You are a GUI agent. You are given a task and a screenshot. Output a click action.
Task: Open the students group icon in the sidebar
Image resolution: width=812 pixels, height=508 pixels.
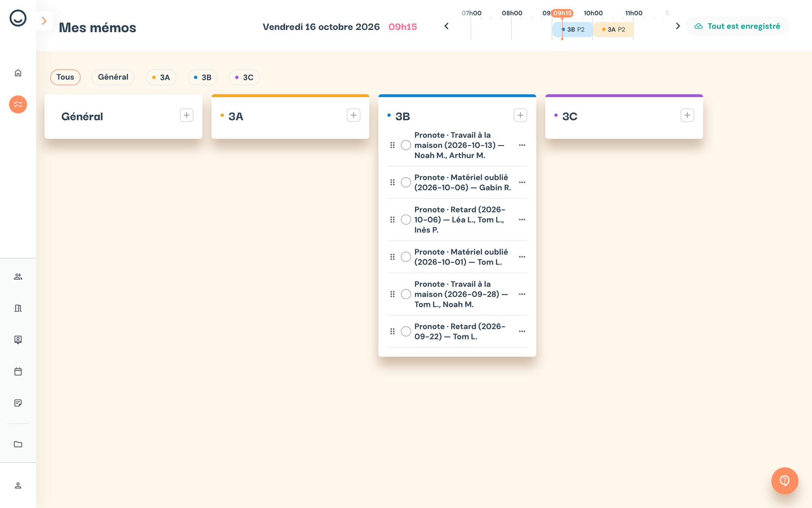18,277
